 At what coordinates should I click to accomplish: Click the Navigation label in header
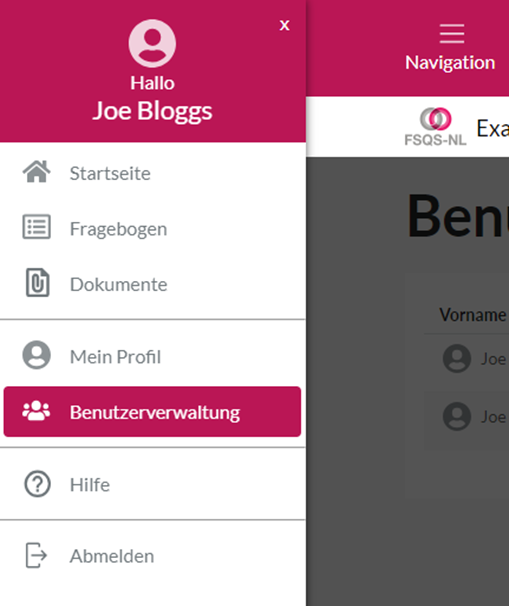tap(450, 63)
